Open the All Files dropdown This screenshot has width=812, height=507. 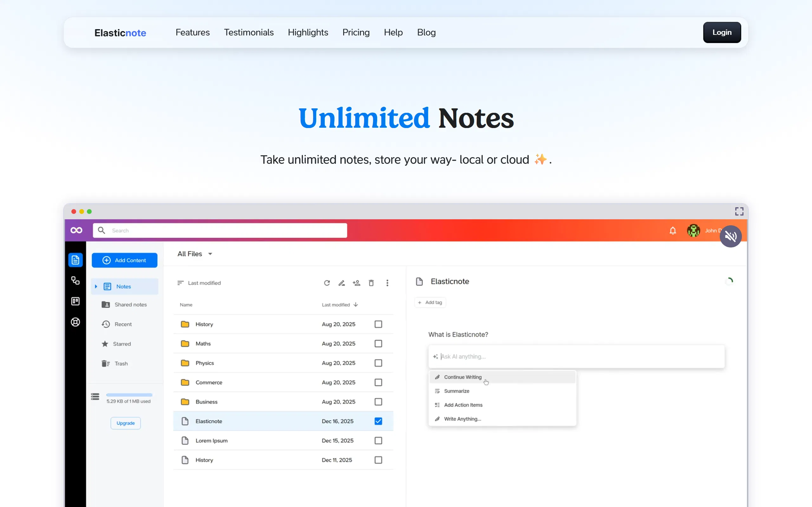[x=195, y=253]
